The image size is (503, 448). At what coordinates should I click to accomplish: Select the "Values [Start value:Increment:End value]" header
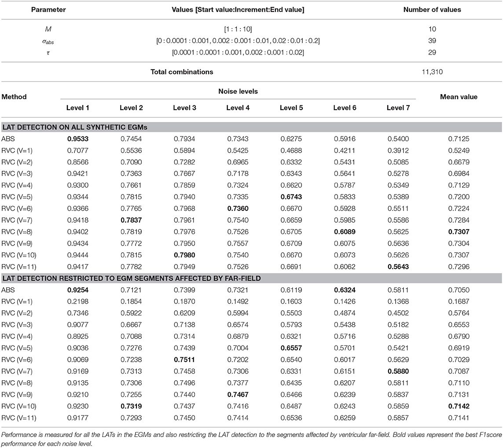[238, 10]
